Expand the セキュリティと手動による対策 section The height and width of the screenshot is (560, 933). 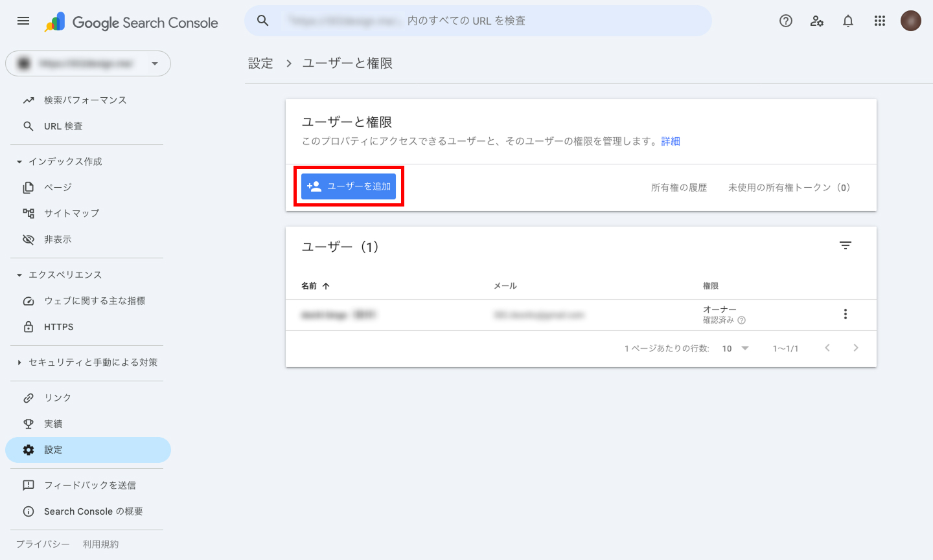(19, 363)
